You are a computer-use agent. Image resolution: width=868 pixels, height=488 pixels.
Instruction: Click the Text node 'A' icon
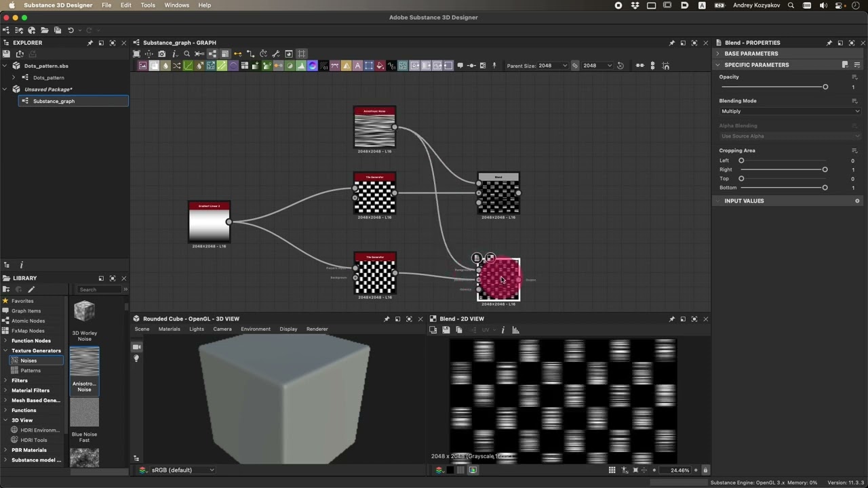click(x=357, y=66)
